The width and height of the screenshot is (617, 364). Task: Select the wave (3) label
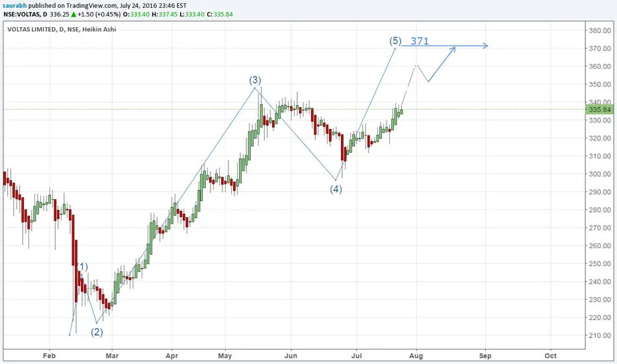[255, 80]
